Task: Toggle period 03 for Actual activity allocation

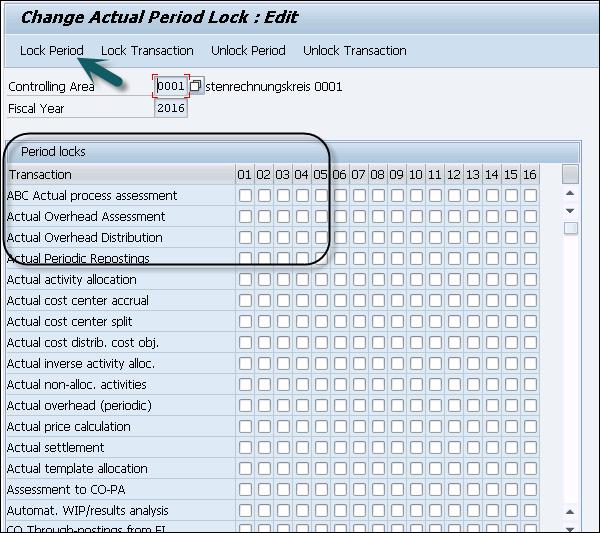Action: point(283,279)
